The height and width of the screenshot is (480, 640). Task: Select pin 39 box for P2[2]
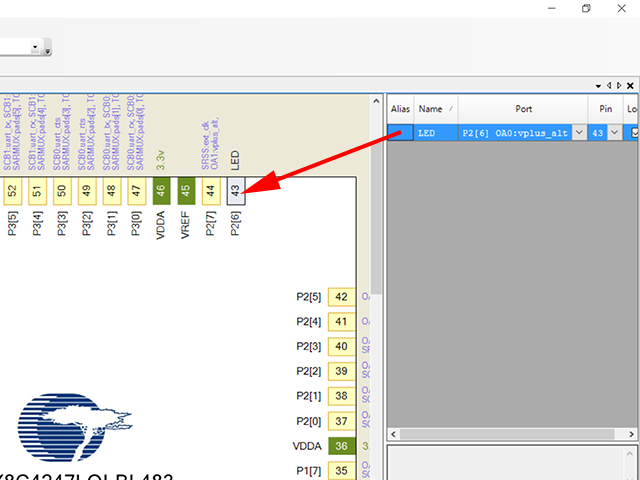pyautogui.click(x=342, y=371)
